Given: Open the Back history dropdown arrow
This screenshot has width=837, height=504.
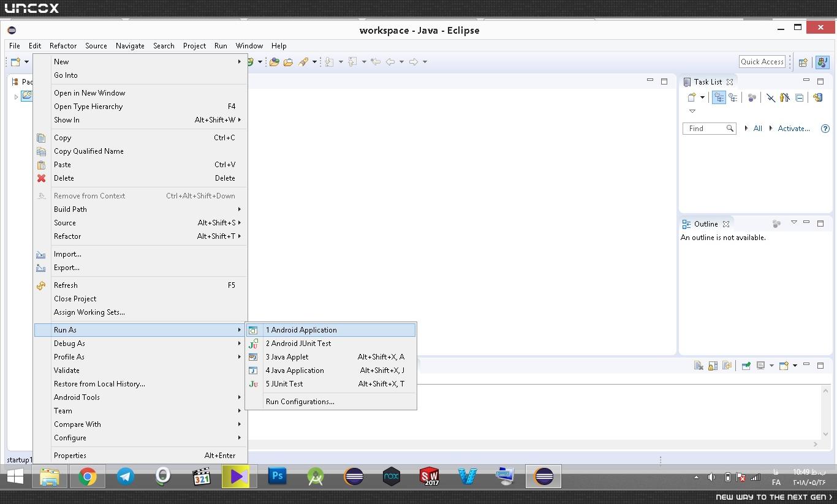Looking at the screenshot, I should [x=401, y=62].
